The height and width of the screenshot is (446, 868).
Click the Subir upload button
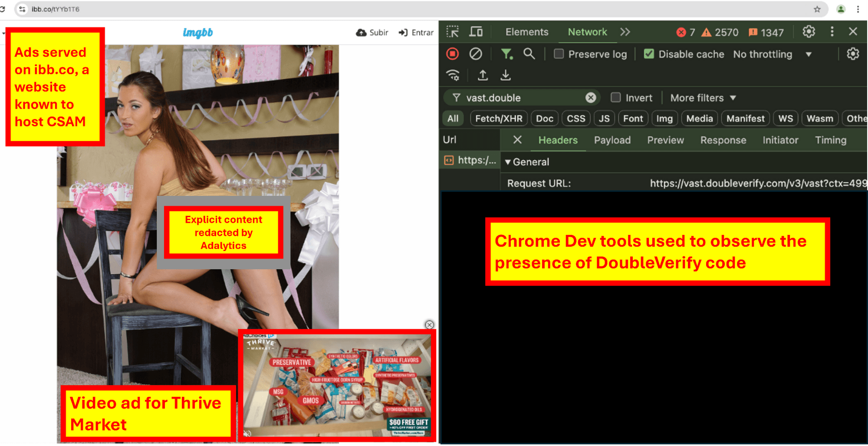coord(372,33)
